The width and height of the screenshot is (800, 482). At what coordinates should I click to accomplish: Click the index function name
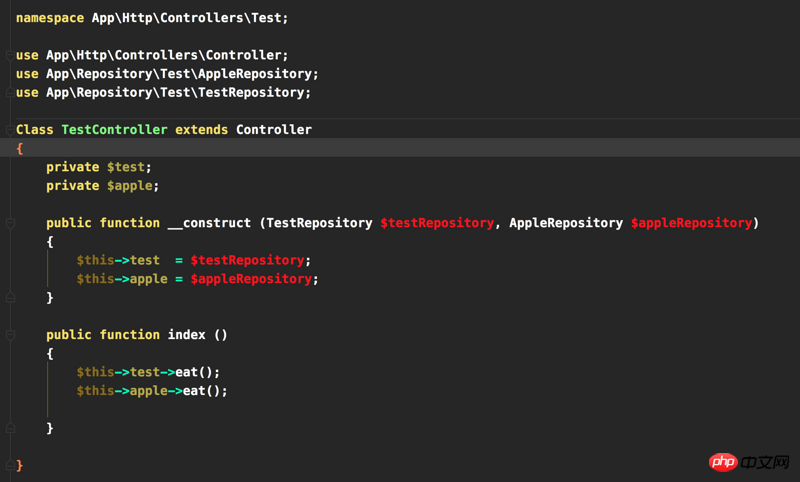tap(187, 335)
